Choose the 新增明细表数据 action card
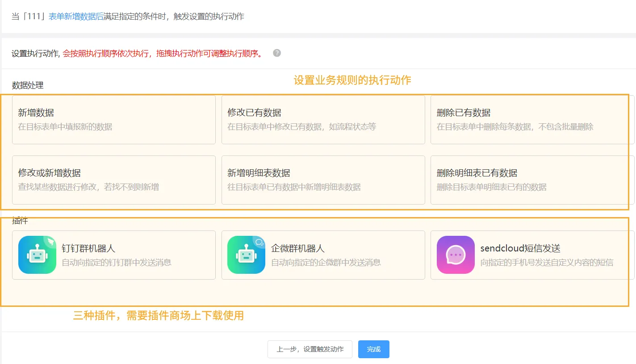This screenshot has height=364, width=636. pyautogui.click(x=323, y=180)
